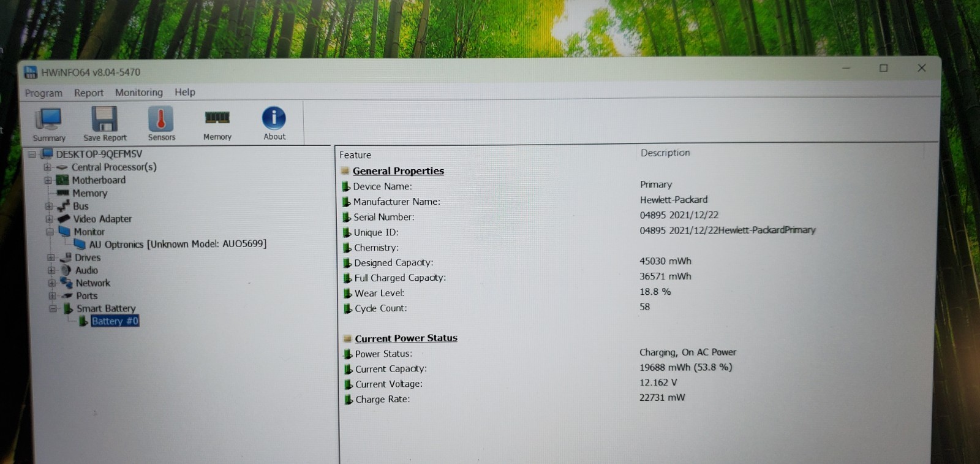Viewport: 980px width, 464px height.
Task: Click the Cycle Count value 58
Action: pyautogui.click(x=645, y=307)
